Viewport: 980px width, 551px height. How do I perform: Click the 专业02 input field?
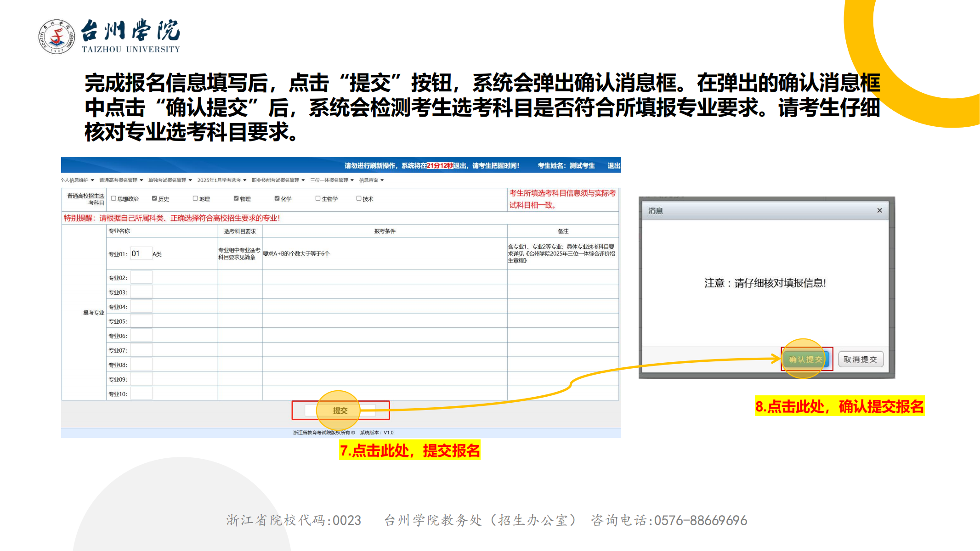tap(141, 277)
